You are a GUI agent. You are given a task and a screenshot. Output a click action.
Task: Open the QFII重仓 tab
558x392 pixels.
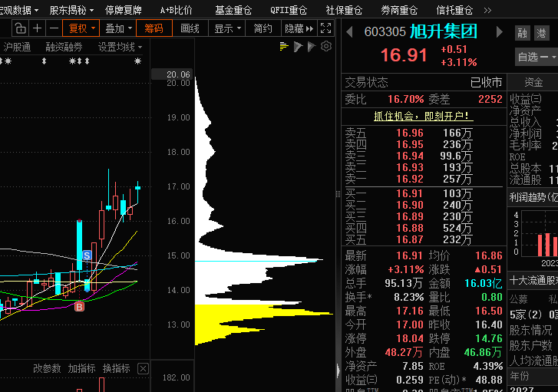tap(289, 10)
